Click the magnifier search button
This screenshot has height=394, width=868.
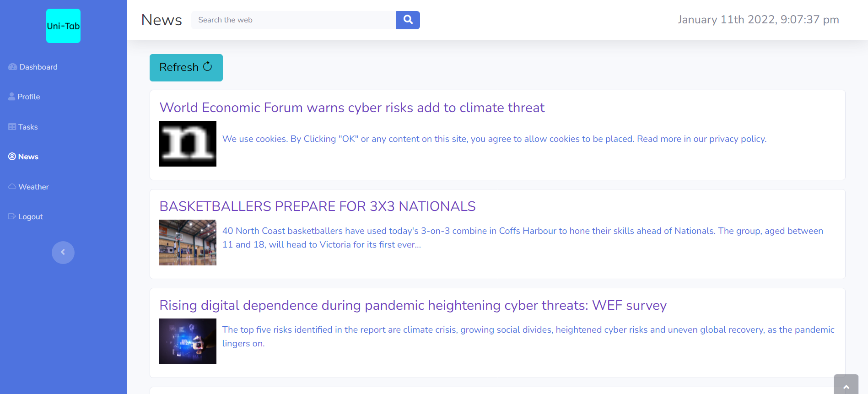tap(408, 20)
